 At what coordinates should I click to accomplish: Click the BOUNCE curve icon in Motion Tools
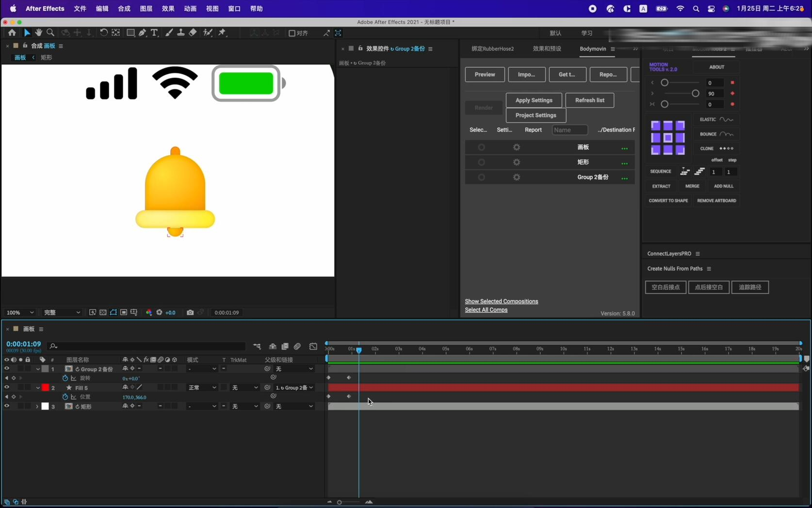pos(726,134)
